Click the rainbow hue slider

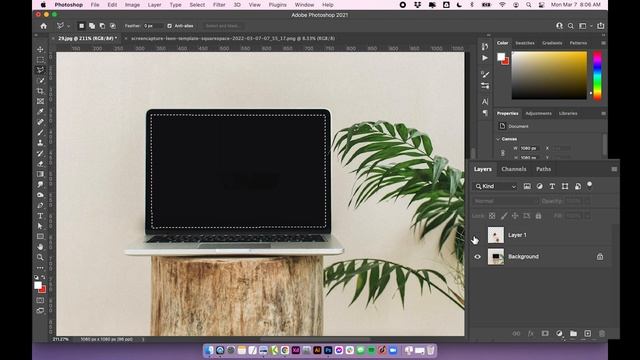tap(597, 75)
